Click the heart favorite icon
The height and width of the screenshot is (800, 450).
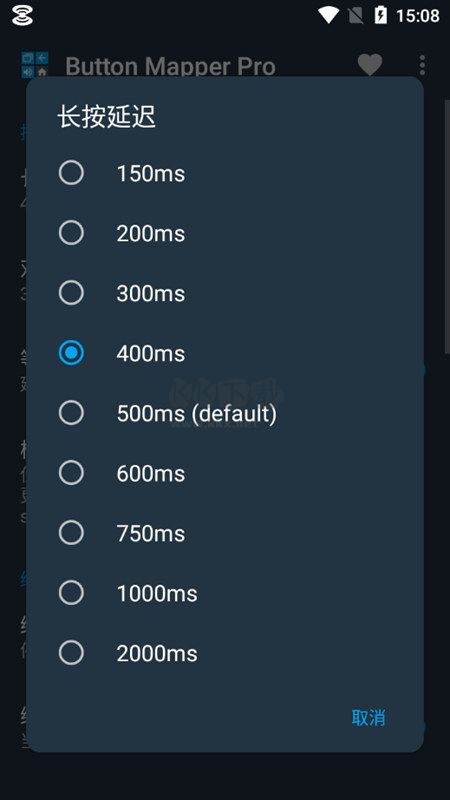pos(370,65)
